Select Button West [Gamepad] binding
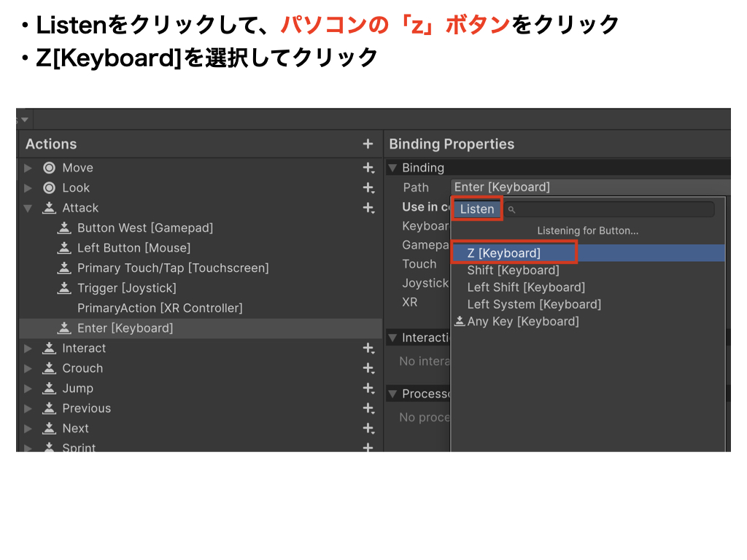 [x=144, y=227]
